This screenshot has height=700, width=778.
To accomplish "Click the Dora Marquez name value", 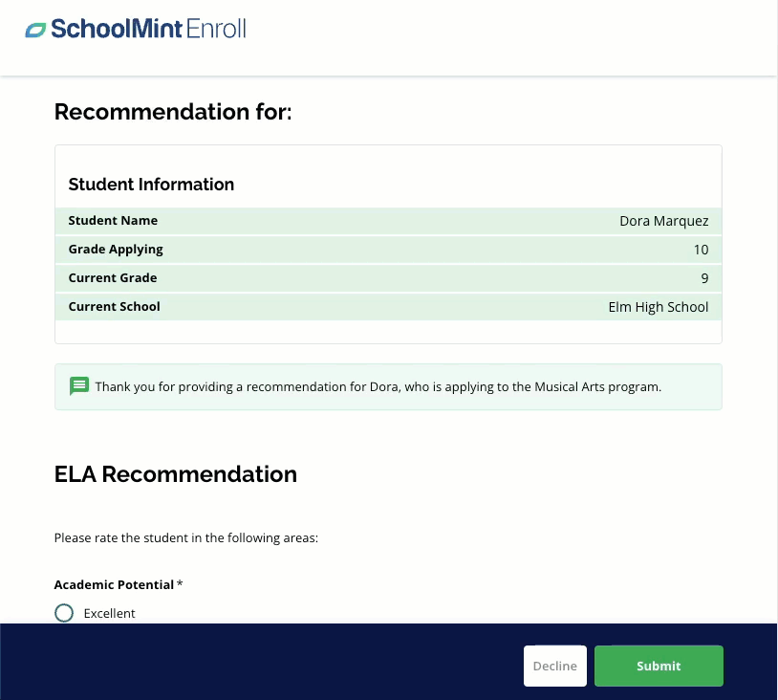I will [x=663, y=221].
